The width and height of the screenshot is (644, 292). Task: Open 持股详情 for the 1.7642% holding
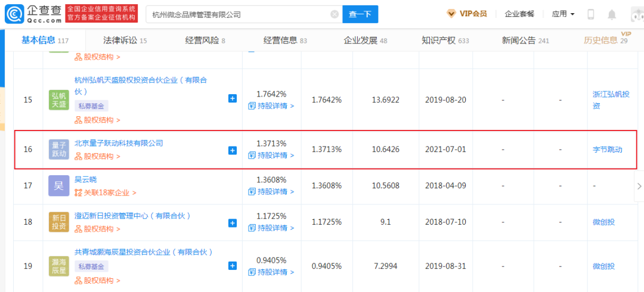pyautogui.click(x=271, y=106)
